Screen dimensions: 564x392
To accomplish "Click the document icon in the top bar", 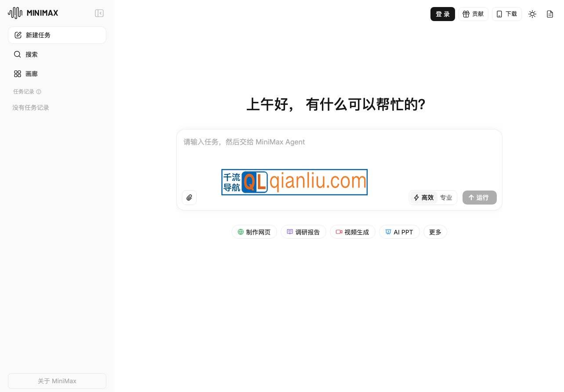I will pyautogui.click(x=550, y=14).
